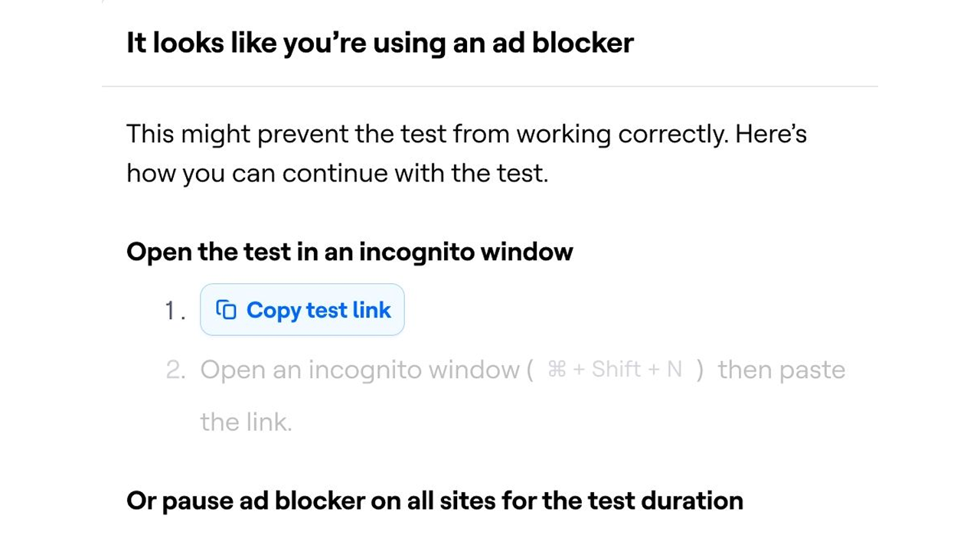Click the N key label in the shortcut

tap(674, 370)
